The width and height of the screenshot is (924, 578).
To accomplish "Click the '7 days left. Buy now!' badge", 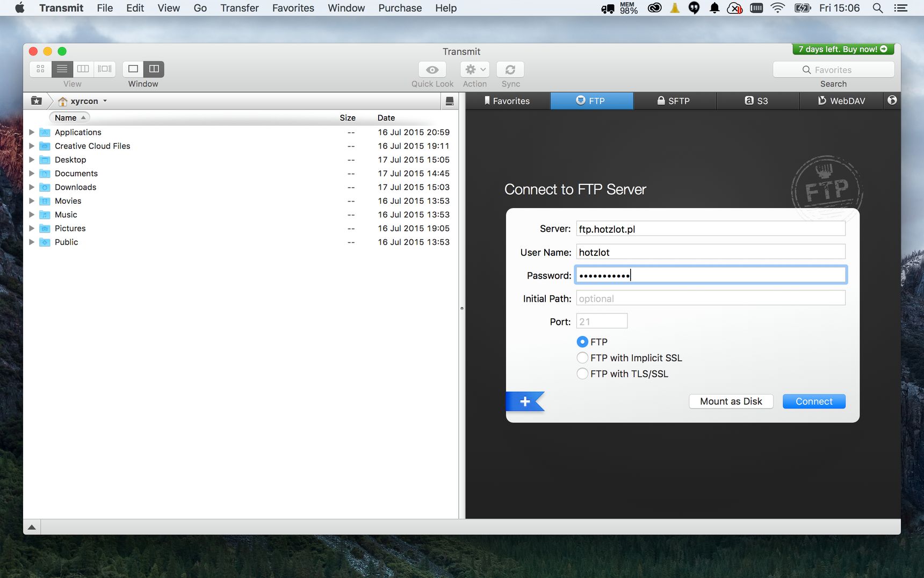I will point(843,49).
